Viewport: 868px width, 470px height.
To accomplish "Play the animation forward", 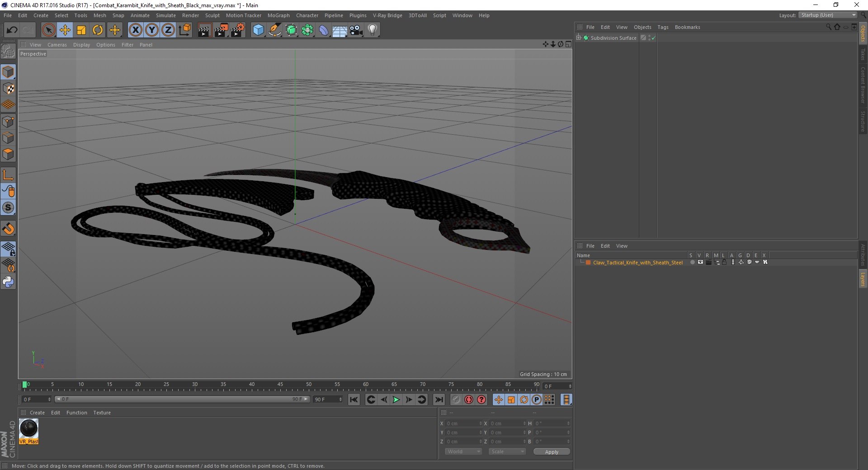I will tap(396, 399).
